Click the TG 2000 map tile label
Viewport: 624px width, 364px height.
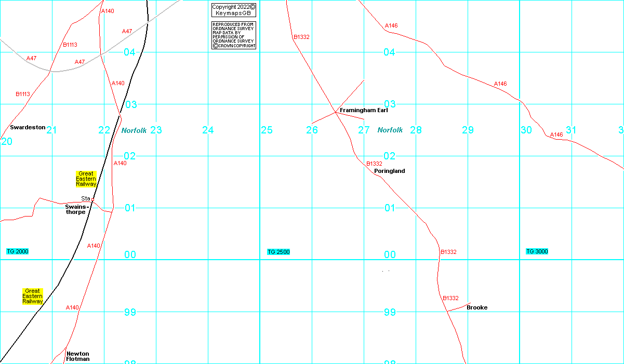coord(17,251)
